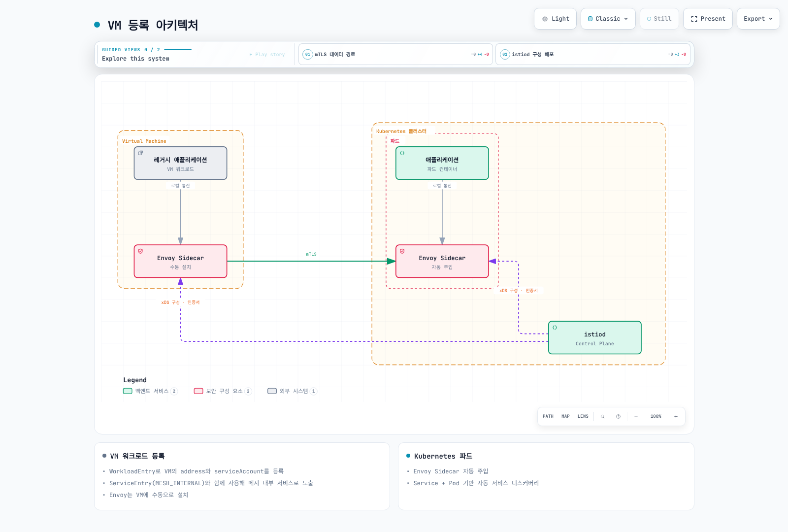Click shield icon on 수동 설치 Envoy node
788x532 pixels.
[140, 251]
